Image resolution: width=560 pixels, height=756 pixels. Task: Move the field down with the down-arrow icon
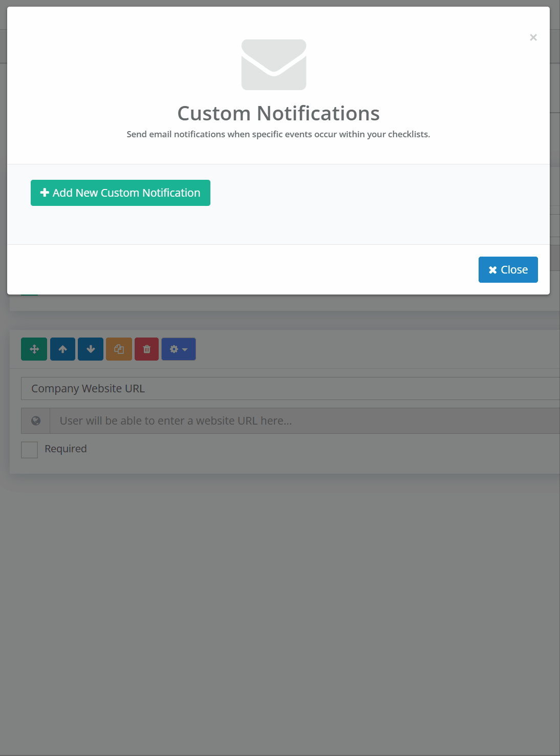pos(90,349)
